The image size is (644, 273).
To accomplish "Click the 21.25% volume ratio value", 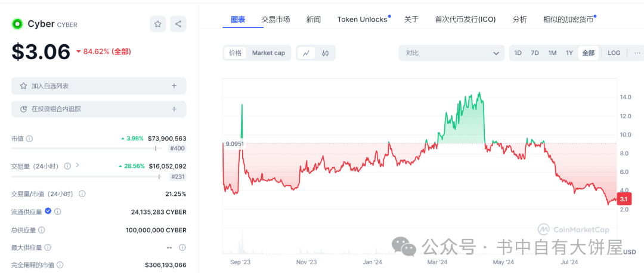I will point(176,194).
